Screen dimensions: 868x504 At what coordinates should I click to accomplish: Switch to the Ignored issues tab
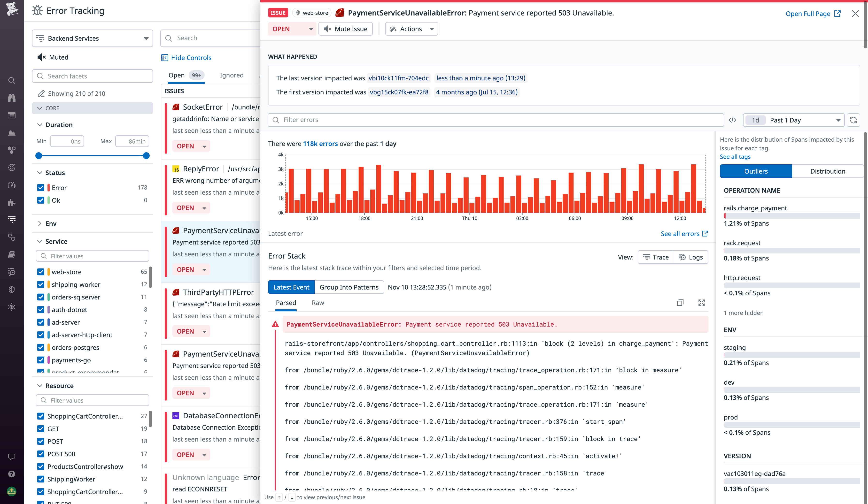coord(232,75)
